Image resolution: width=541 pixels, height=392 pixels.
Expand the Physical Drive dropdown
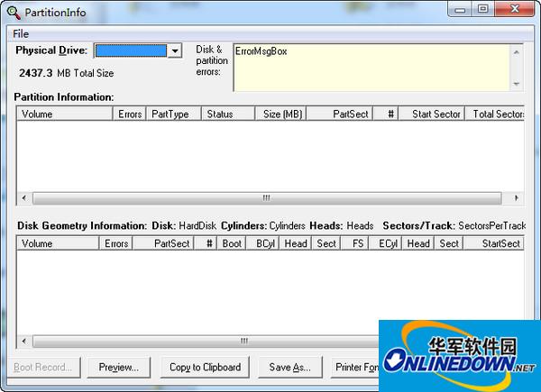(175, 51)
